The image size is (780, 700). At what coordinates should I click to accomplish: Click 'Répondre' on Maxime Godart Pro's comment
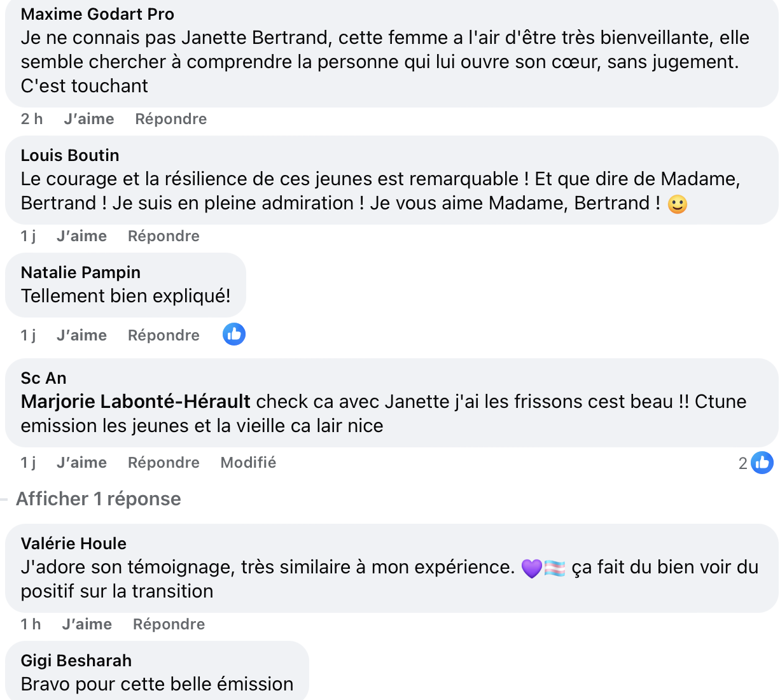(x=171, y=119)
